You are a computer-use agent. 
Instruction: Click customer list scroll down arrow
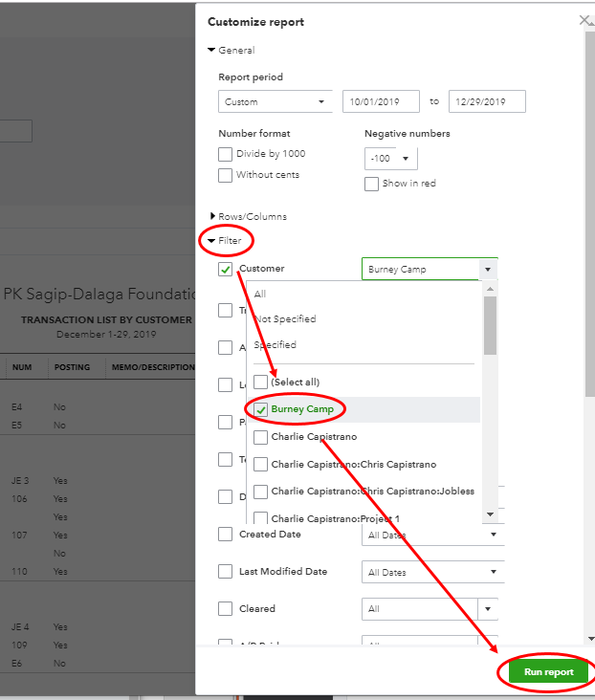[490, 514]
